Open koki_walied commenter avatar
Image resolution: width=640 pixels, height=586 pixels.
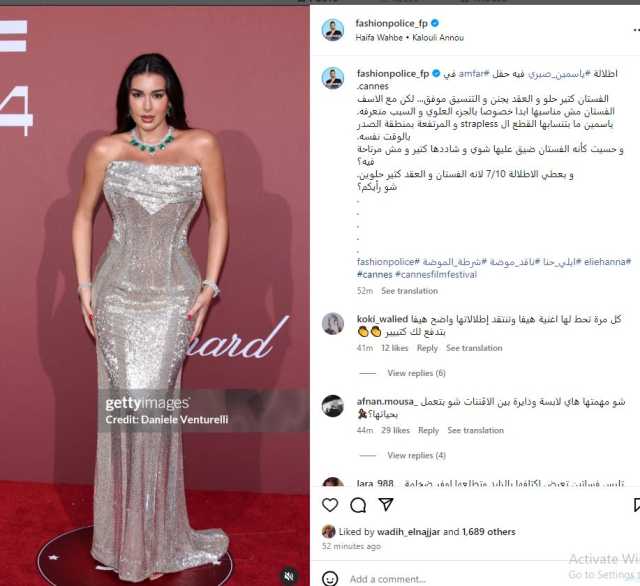pos(333,324)
